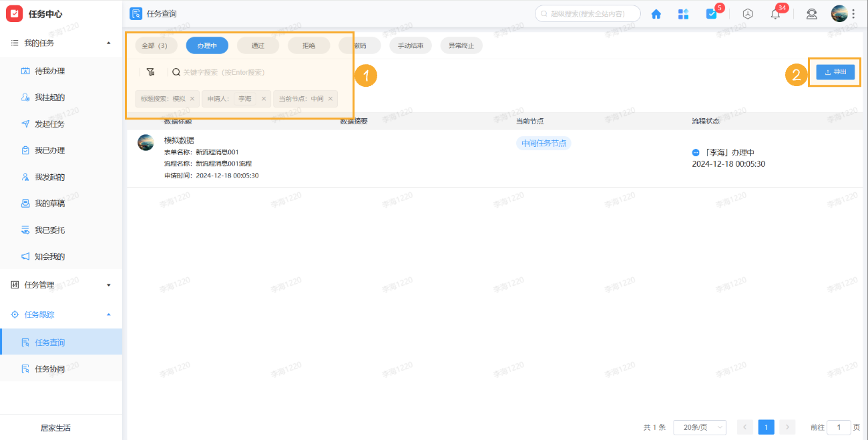Click the filter funnel icon
The image size is (868, 440).
tap(150, 72)
